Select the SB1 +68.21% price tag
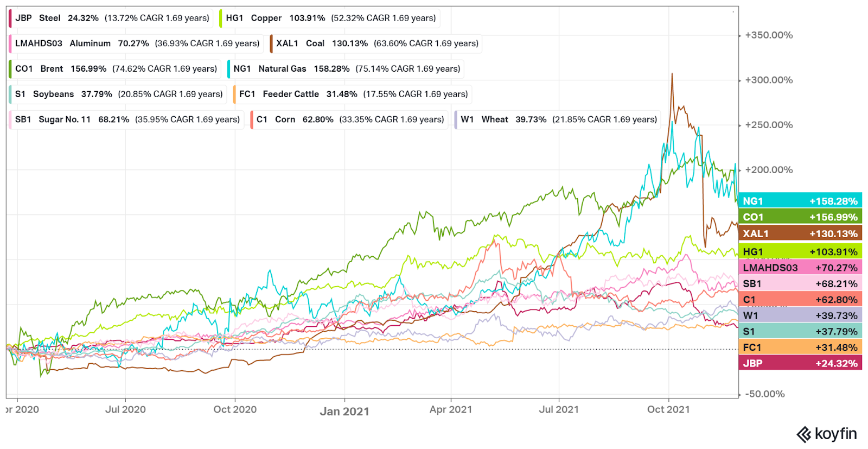The image size is (868, 449). click(800, 283)
